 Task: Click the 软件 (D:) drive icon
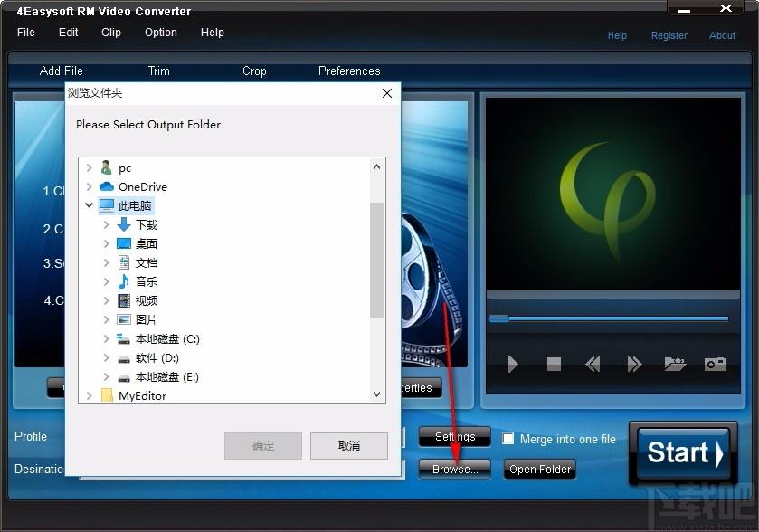pos(124,359)
